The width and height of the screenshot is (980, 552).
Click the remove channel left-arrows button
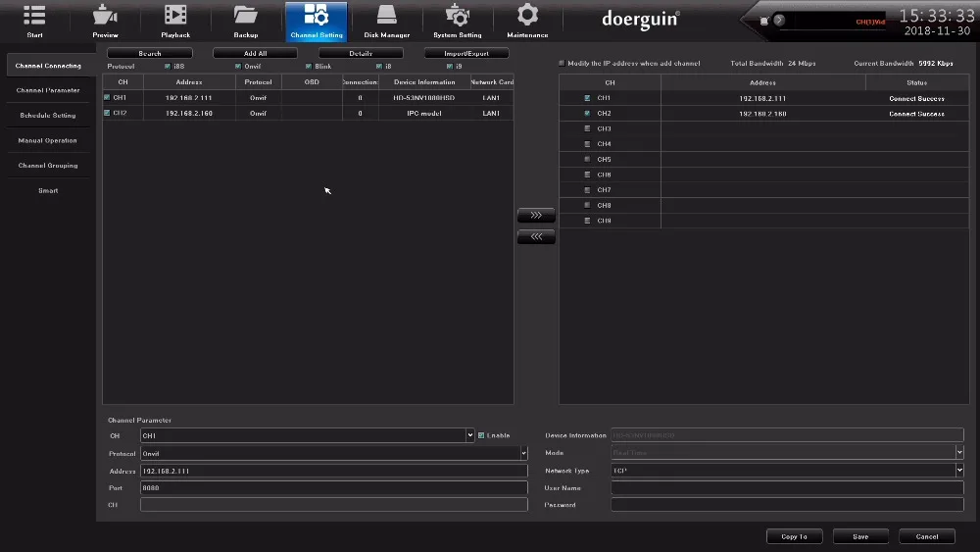point(536,237)
